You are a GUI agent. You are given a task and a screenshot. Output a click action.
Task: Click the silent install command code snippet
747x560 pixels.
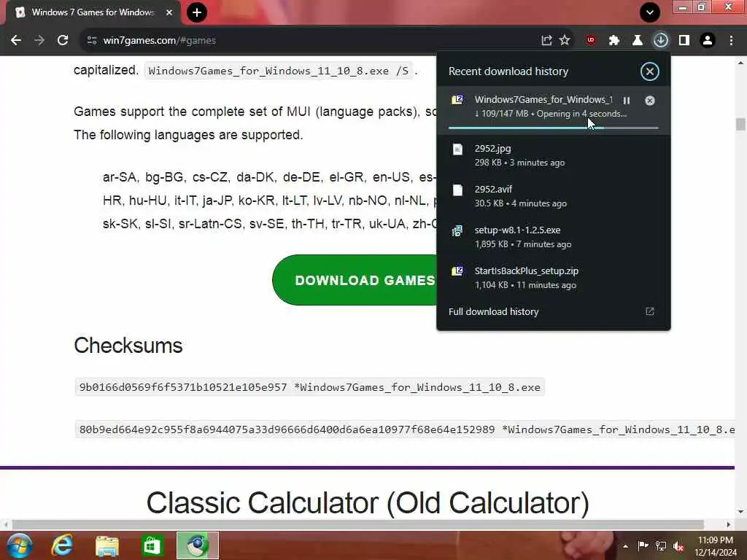(x=278, y=71)
